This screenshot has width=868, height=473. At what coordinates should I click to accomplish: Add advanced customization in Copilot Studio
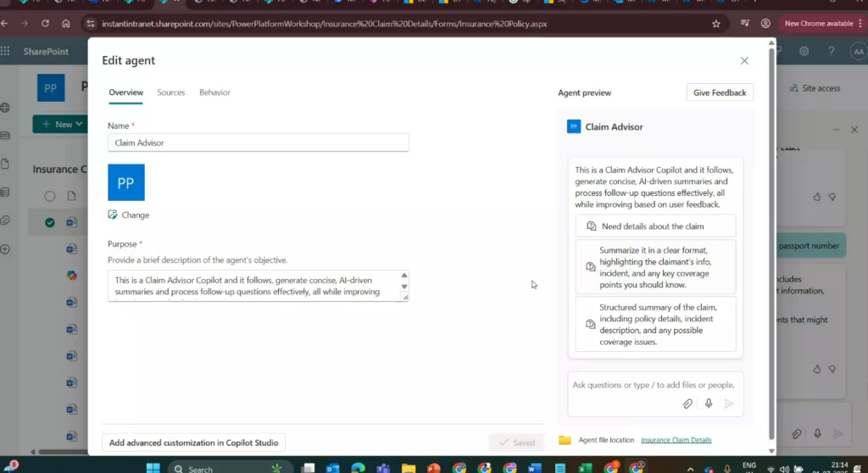[x=194, y=442]
